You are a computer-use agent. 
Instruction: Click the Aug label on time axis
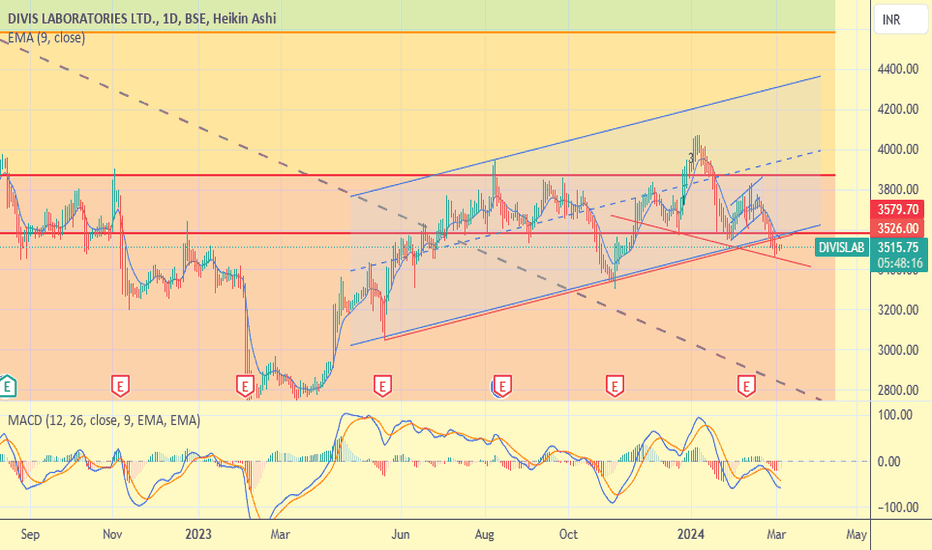pyautogui.click(x=484, y=534)
